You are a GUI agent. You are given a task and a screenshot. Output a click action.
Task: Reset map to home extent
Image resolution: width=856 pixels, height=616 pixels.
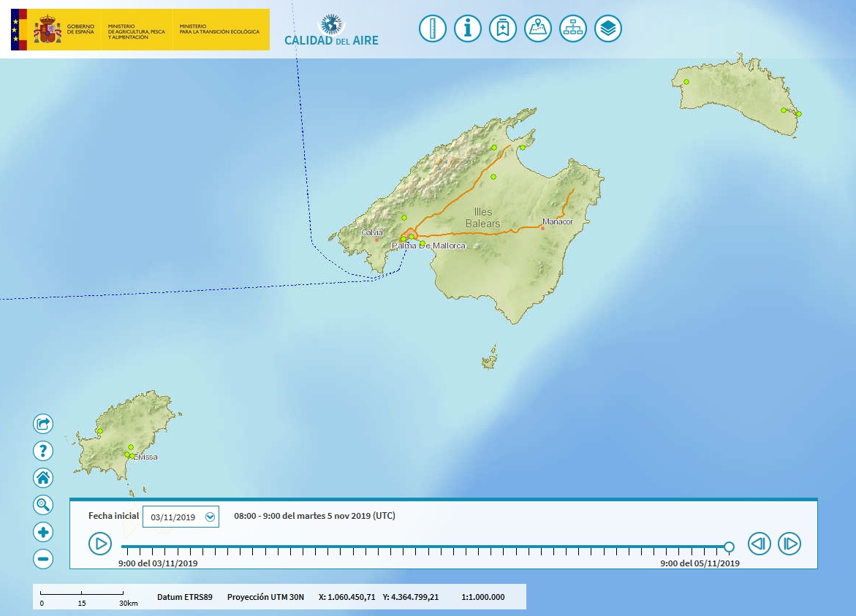(43, 478)
